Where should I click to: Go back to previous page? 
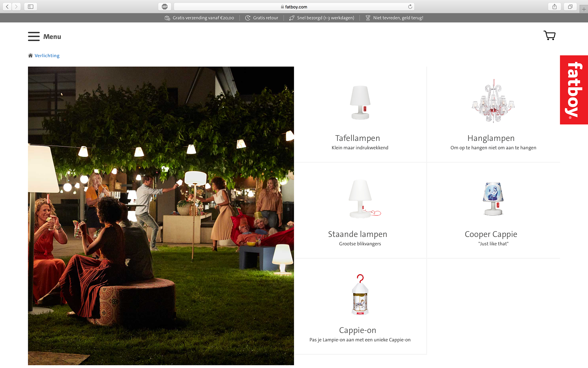coord(7,7)
